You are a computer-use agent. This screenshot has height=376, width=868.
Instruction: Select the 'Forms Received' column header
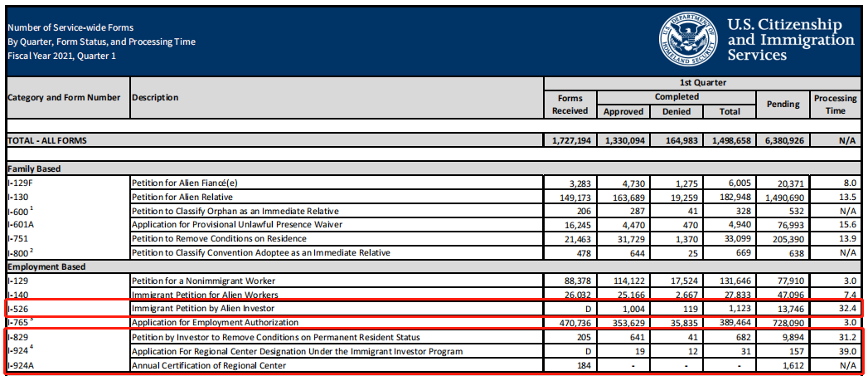(570, 105)
